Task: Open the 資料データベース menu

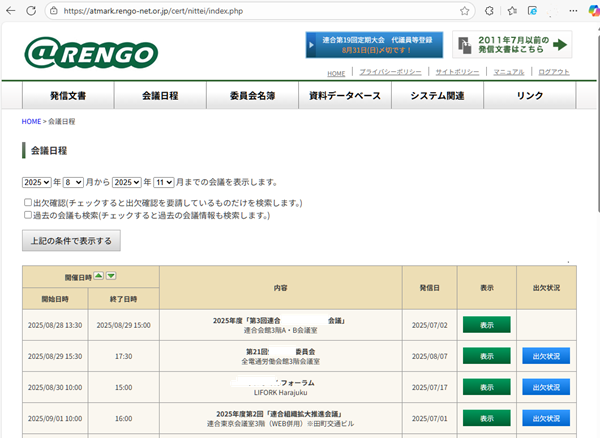Action: [345, 96]
